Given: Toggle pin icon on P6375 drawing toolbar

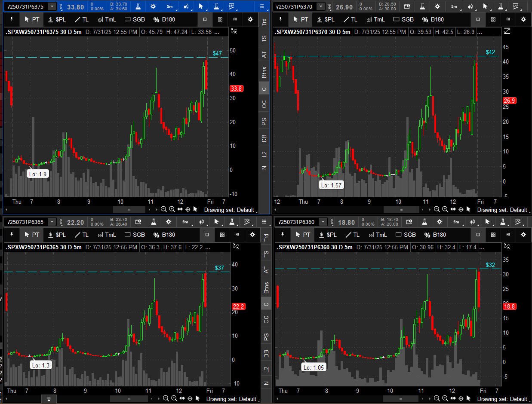Looking at the screenshot, I should point(12,19).
